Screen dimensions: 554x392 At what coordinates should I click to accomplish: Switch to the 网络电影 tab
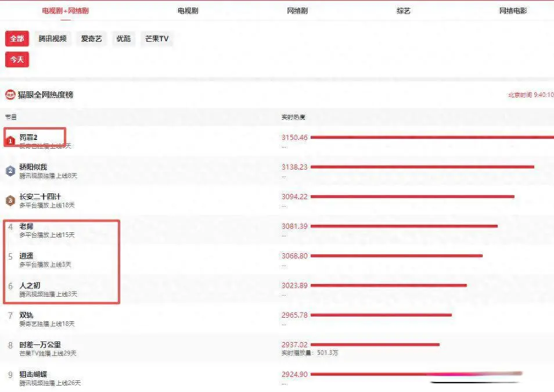click(513, 10)
